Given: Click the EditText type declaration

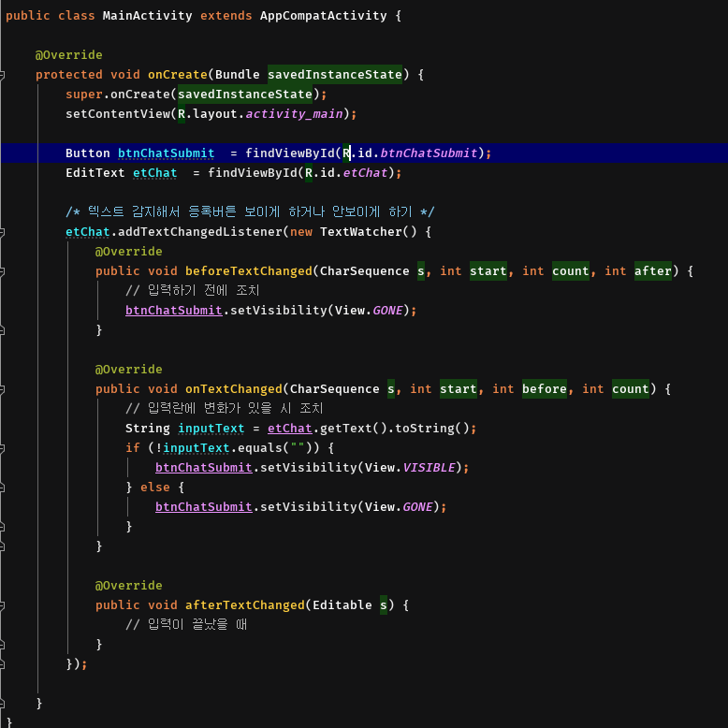Looking at the screenshot, I should pyautogui.click(x=95, y=173).
